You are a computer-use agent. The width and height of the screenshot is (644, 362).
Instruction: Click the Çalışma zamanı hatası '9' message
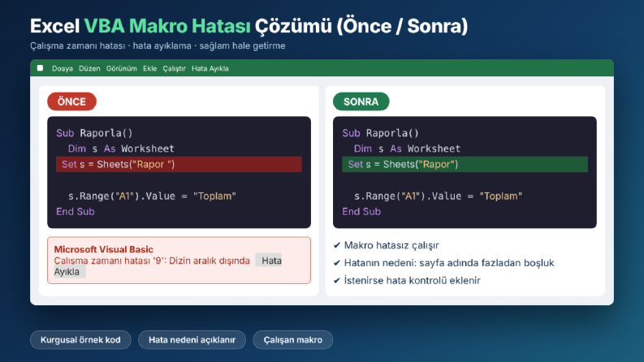click(x=152, y=261)
